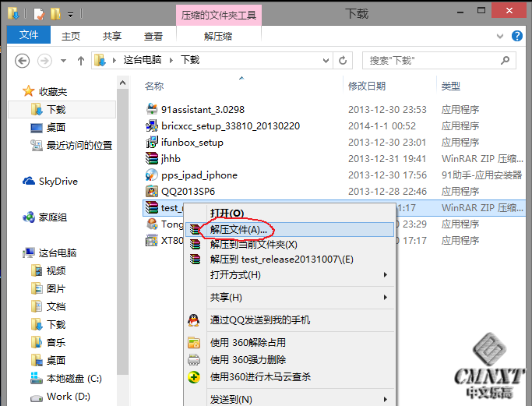Switch to the 共享 ribbon tab

(112, 36)
